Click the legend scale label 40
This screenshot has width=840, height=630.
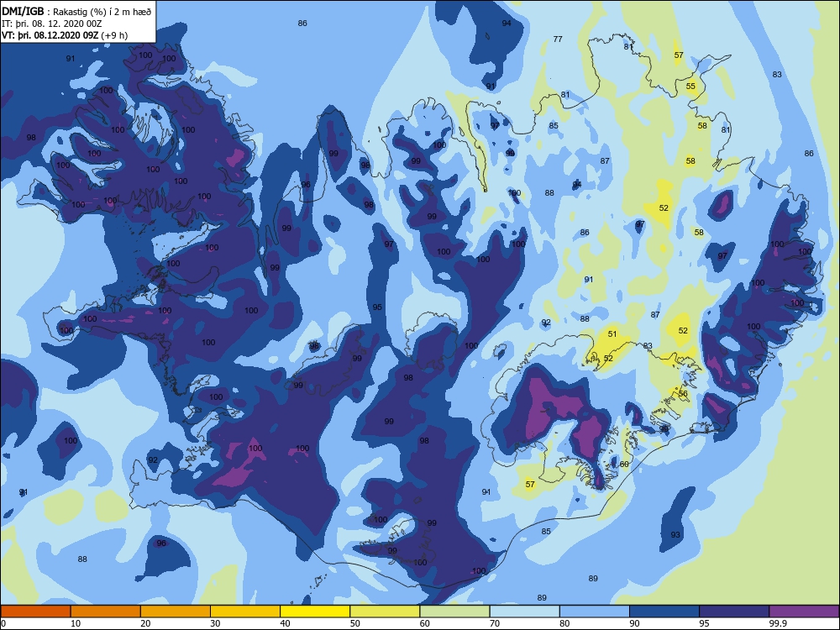point(286,623)
